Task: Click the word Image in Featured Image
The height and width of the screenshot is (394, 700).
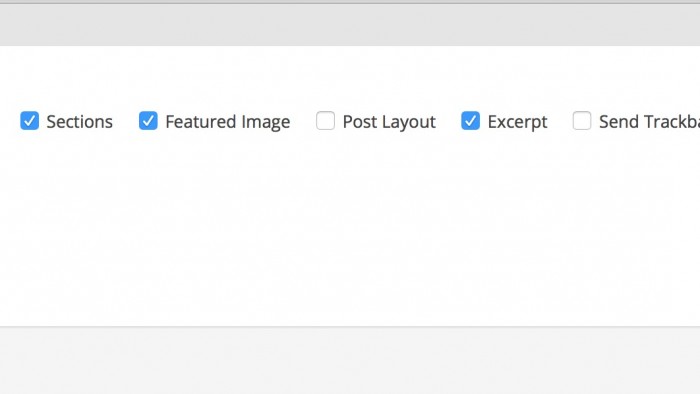Action: click(266, 122)
